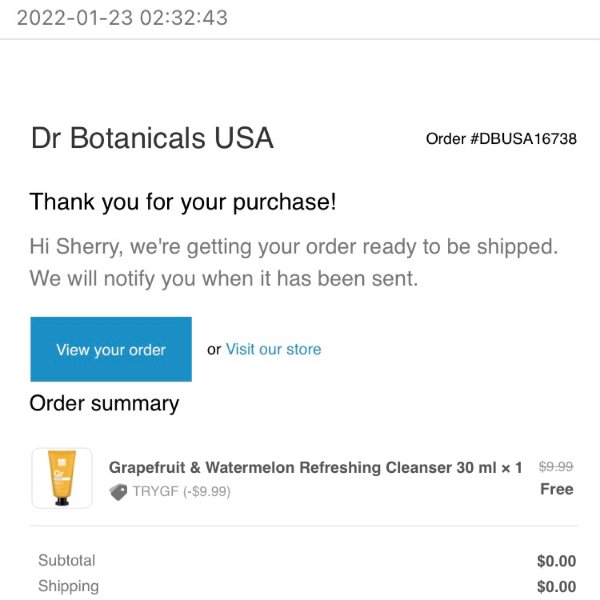Click the x 1 quantity in product title
Viewport: 600px width, 600px height.
pos(512,468)
